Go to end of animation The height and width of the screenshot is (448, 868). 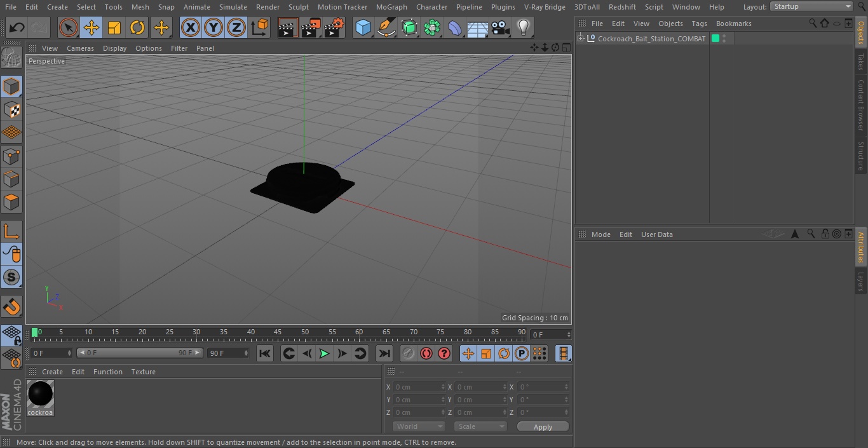pos(384,353)
